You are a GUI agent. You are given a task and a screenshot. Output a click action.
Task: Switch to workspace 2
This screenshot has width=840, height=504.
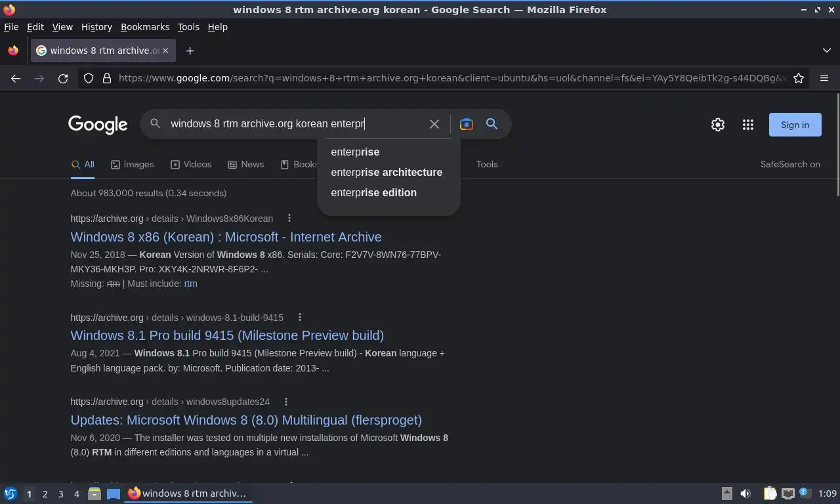point(45,493)
